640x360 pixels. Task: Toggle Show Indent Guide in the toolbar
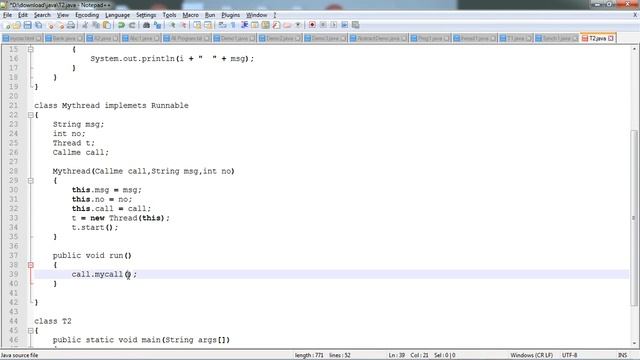pos(244,25)
